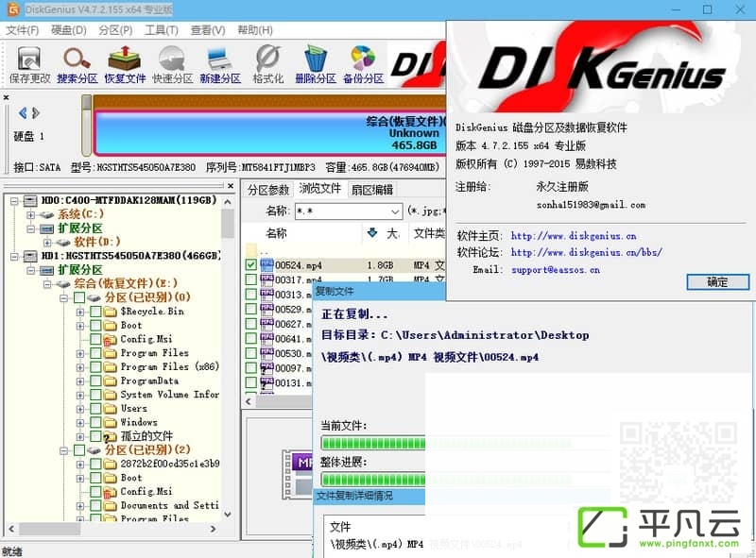Open the 查看(V) menu
This screenshot has height=558, width=756.
tap(207, 30)
